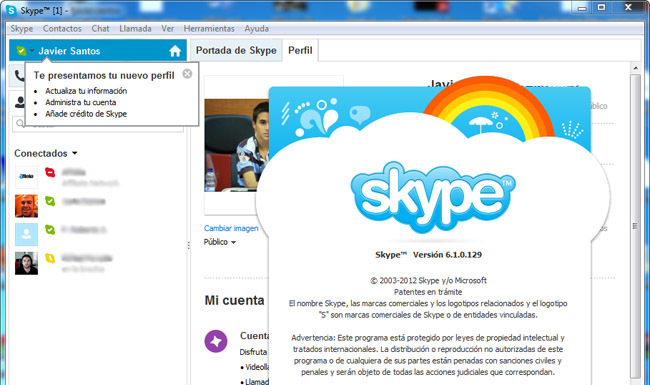Click the green online status icon in header
Image resolution: width=650 pixels, height=385 pixels.
click(21, 51)
